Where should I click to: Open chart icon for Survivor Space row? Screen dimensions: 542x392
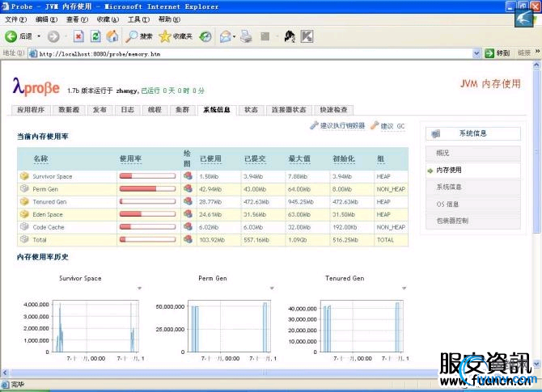[x=188, y=176]
